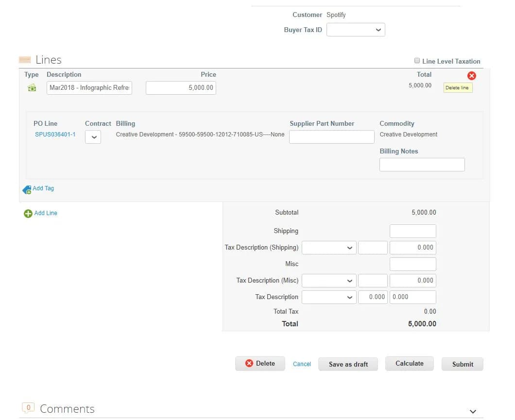Open the Tax Description (Shipping) dropdown
515x420 pixels.
tap(328, 248)
